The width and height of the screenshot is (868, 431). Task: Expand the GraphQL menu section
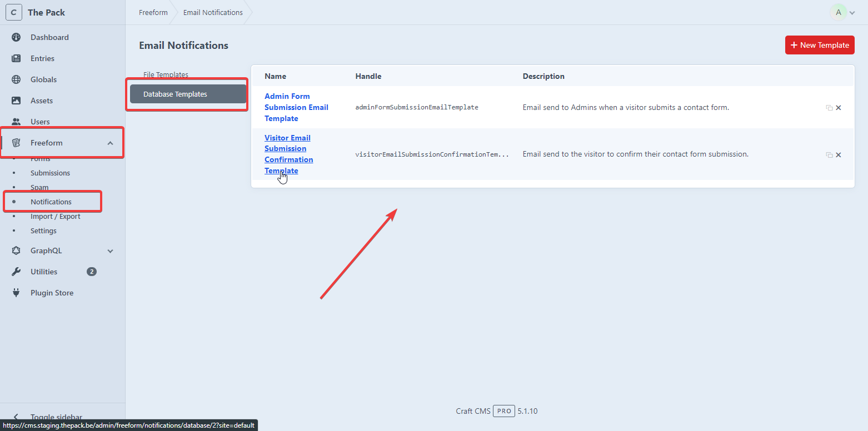[x=110, y=251]
